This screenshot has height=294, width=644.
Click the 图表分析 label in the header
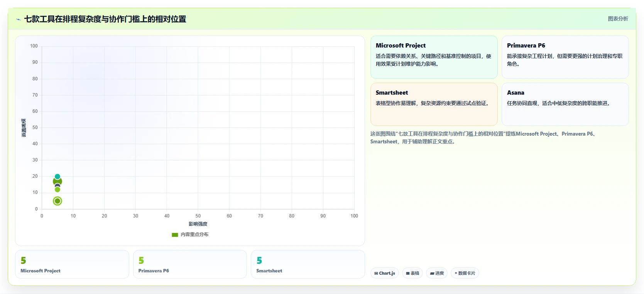[x=618, y=19]
